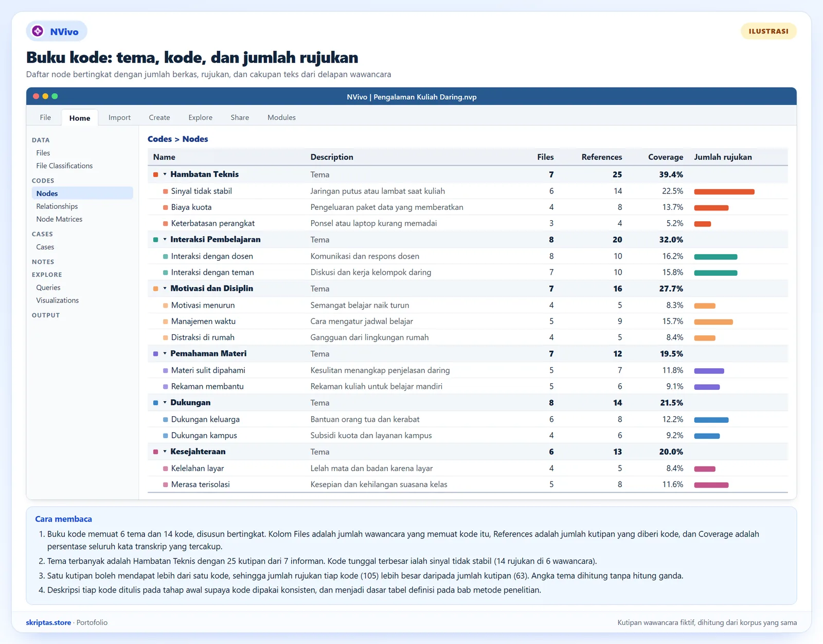This screenshot has width=823, height=644.
Task: Click the blue node icon beside Dukungan
Action: (x=156, y=403)
